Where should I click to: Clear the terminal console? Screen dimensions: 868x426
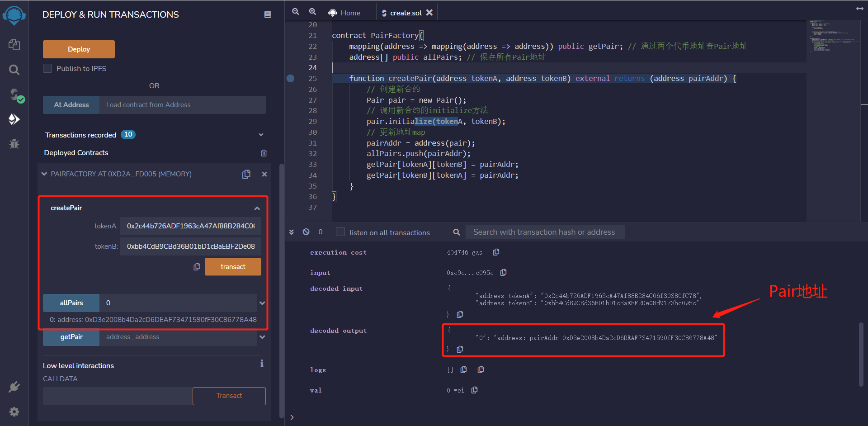(306, 232)
